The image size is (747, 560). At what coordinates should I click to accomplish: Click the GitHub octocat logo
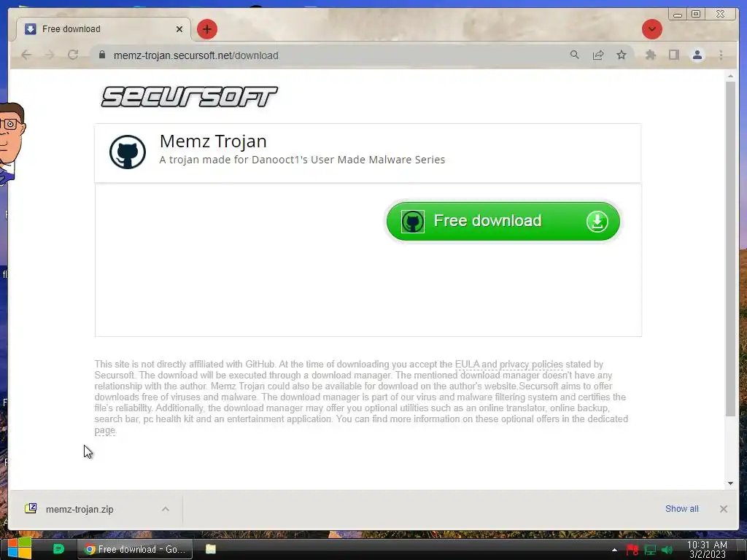click(127, 152)
